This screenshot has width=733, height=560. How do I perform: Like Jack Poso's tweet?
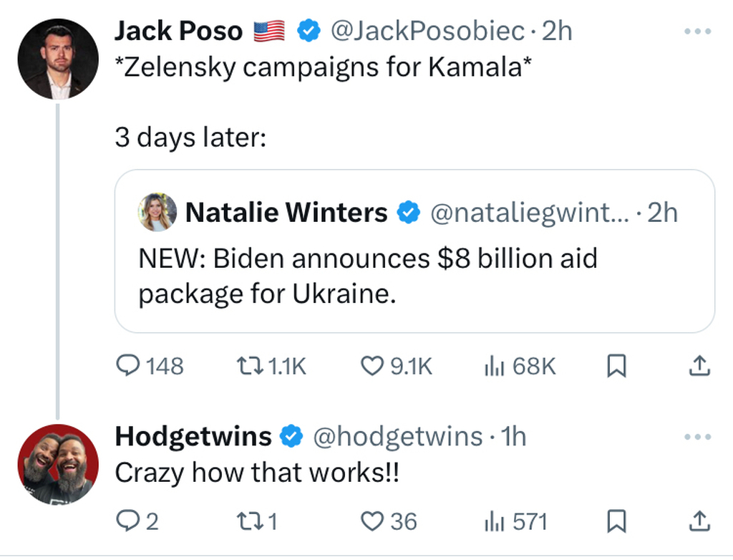click(x=372, y=367)
